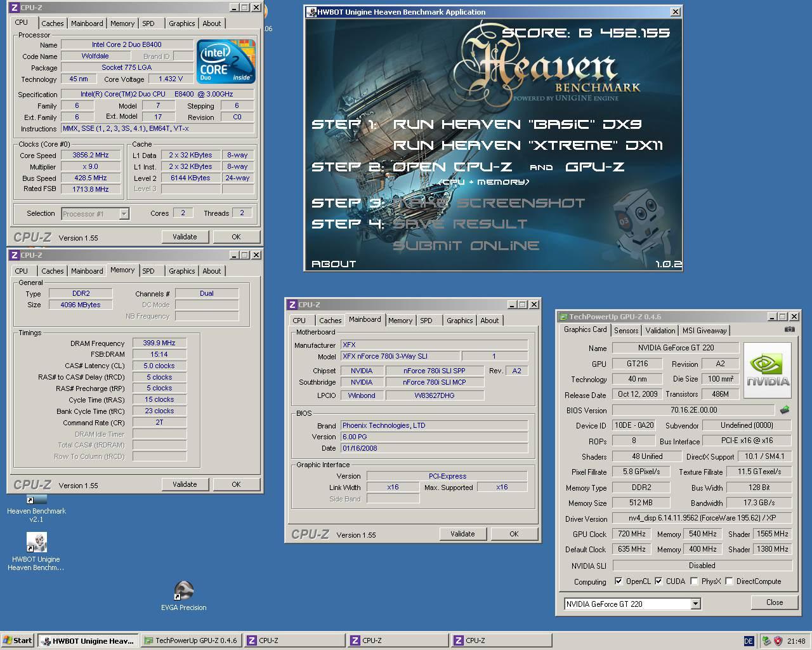Click RUN HEAVEN "BASIC" DX9
This screenshot has height=650, width=812.
pyautogui.click(x=517, y=124)
